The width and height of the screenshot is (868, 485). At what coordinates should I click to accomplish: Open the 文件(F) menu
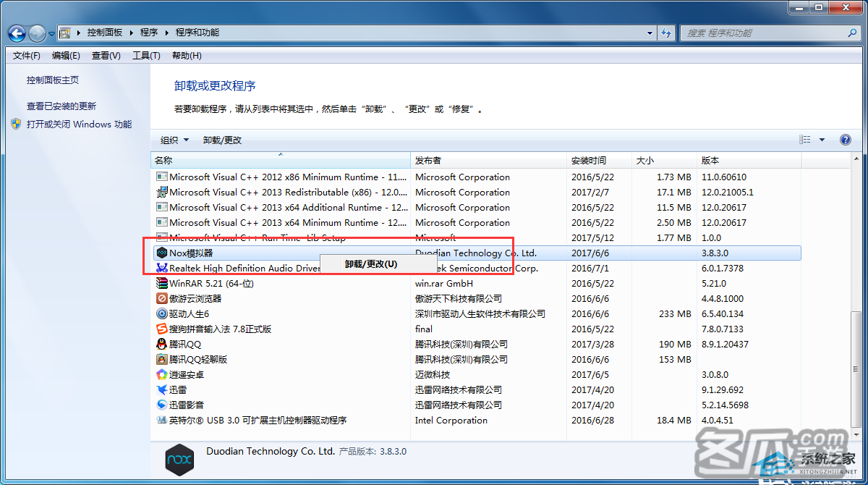point(27,56)
